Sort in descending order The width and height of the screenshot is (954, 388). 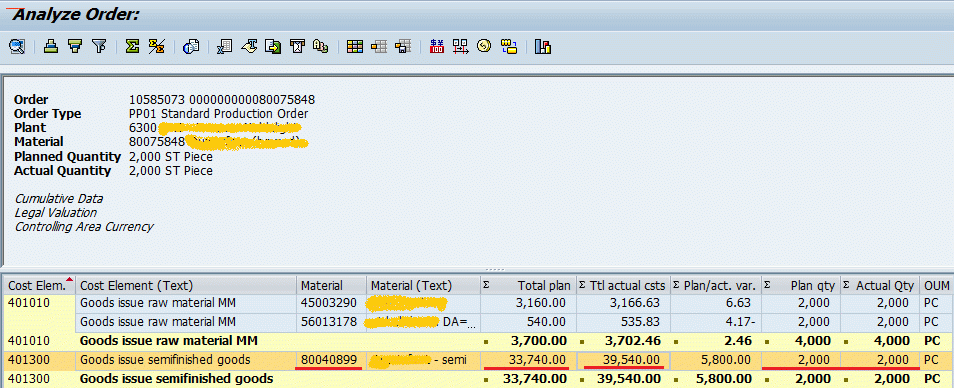pyautogui.click(x=75, y=46)
